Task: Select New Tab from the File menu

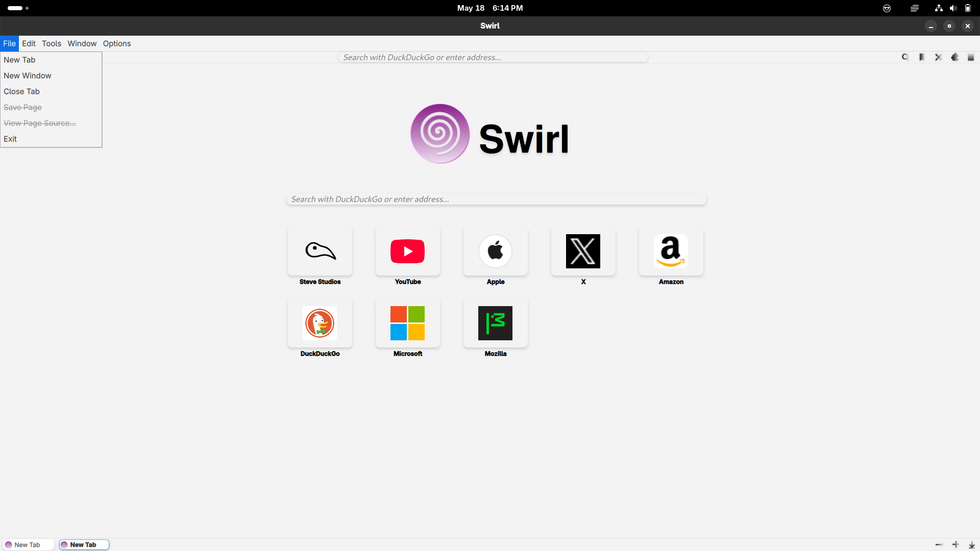Action: pyautogui.click(x=51, y=60)
